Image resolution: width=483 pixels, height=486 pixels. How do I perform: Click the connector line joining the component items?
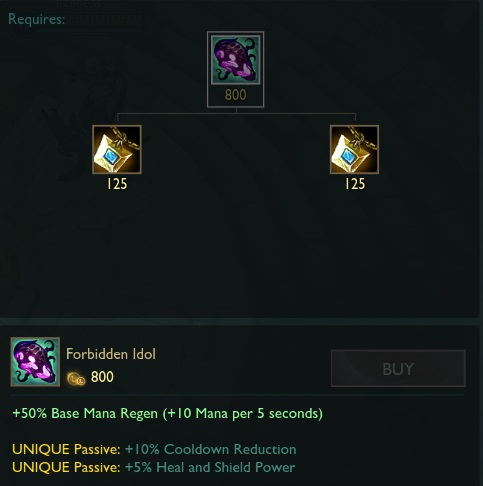tap(236, 114)
